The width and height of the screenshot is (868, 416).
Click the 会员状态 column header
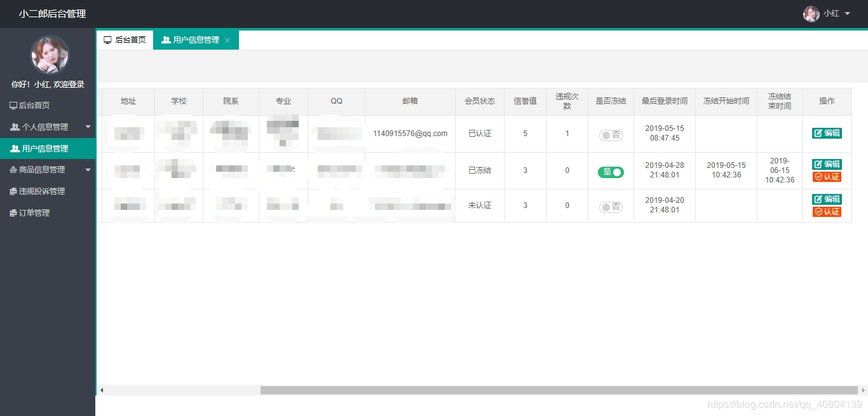[480, 101]
